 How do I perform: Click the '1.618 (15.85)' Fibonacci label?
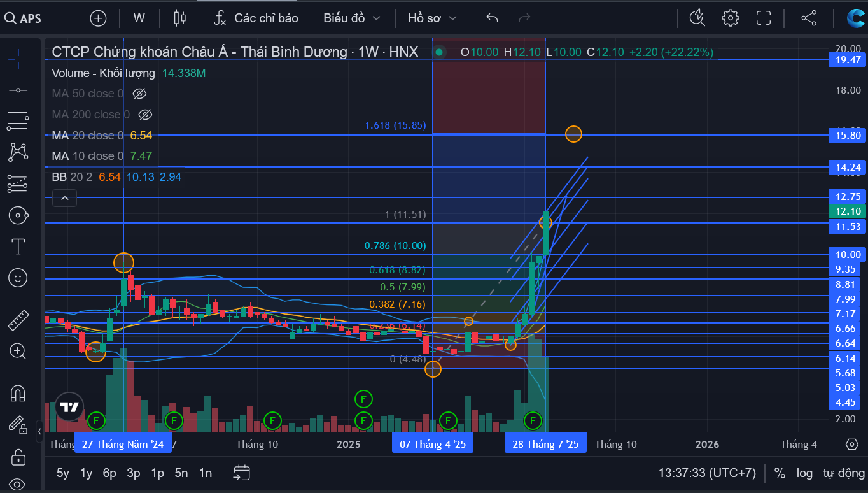(395, 125)
